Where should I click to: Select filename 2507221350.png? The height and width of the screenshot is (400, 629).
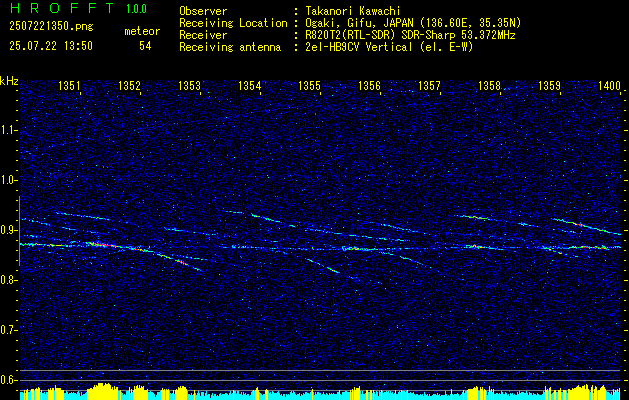click(x=51, y=27)
